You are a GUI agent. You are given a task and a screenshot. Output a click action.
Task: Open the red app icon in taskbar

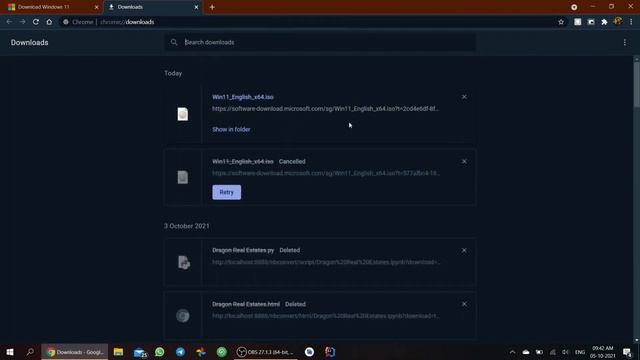(x=330, y=352)
